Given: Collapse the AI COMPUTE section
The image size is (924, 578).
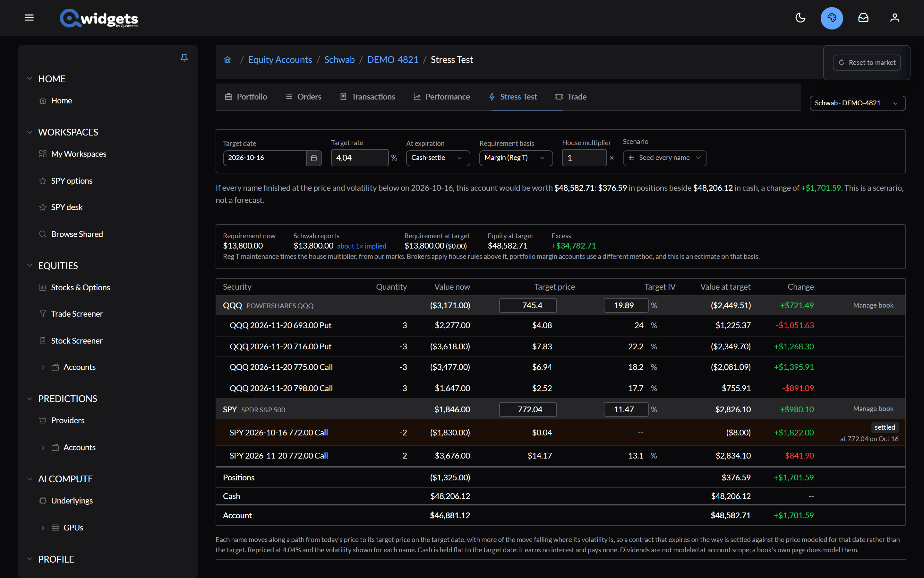Looking at the screenshot, I should tap(30, 479).
